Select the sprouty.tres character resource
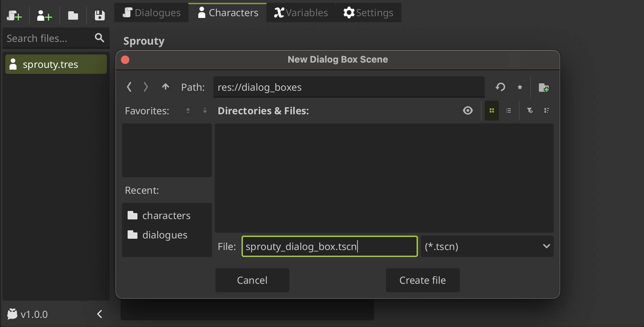 click(56, 64)
